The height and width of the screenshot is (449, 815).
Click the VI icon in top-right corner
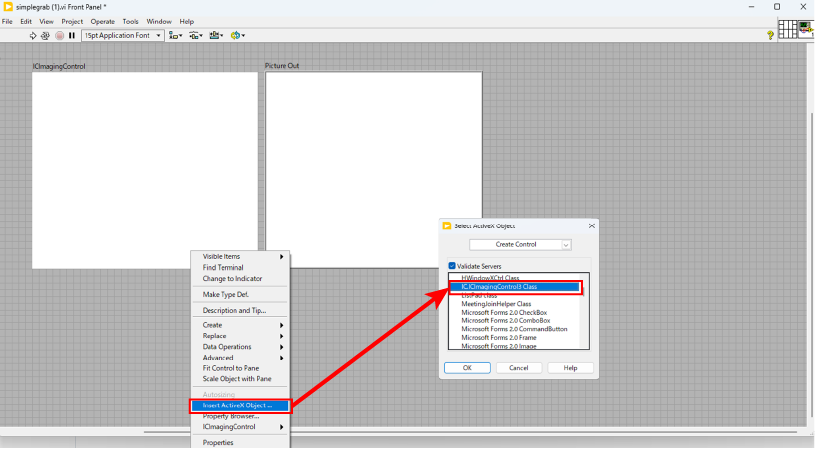pos(806,29)
